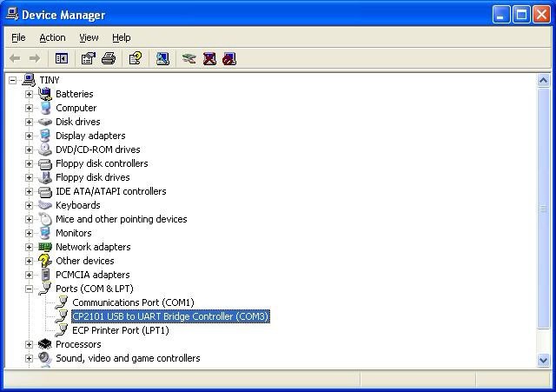Collapse the TINY computer root node

click(13, 80)
